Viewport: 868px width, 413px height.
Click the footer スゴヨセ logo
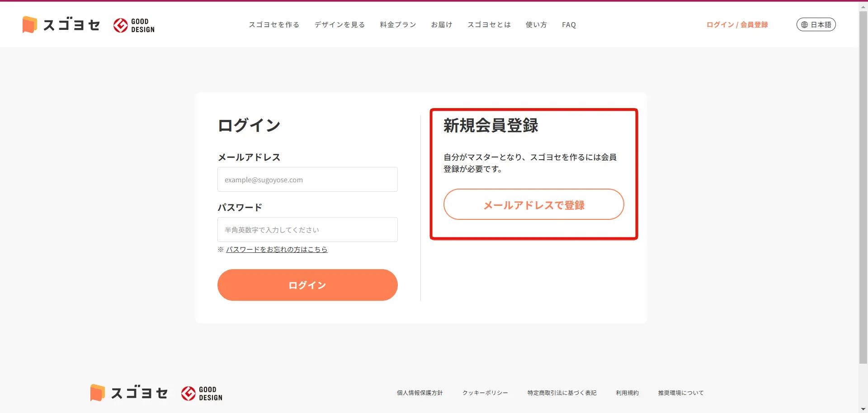point(129,393)
